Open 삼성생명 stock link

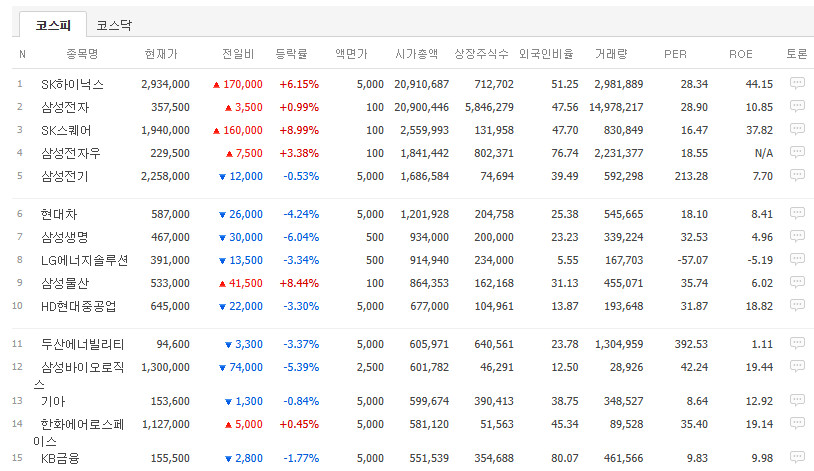pyautogui.click(x=65, y=237)
